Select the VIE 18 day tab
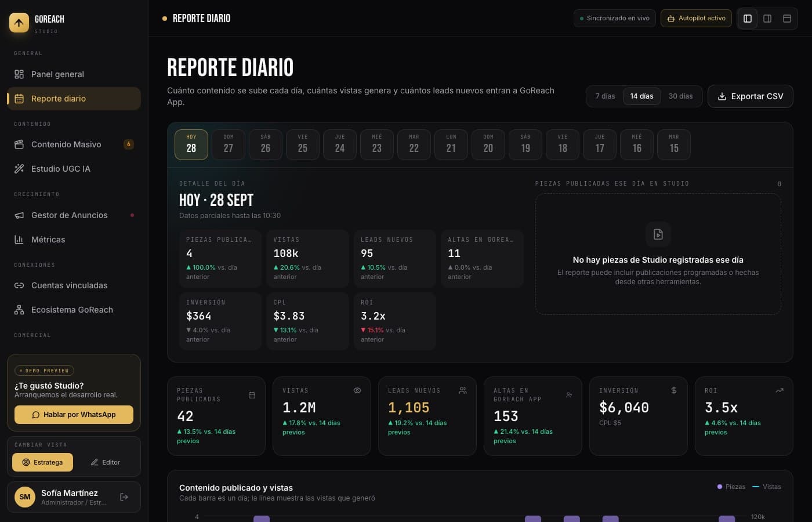The height and width of the screenshot is (522, 812). (563, 144)
